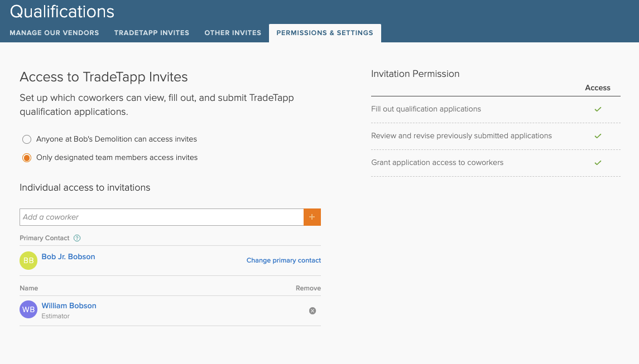Select Anyone at Bob's Demolition radio option
This screenshot has width=639, height=364.
(x=27, y=139)
